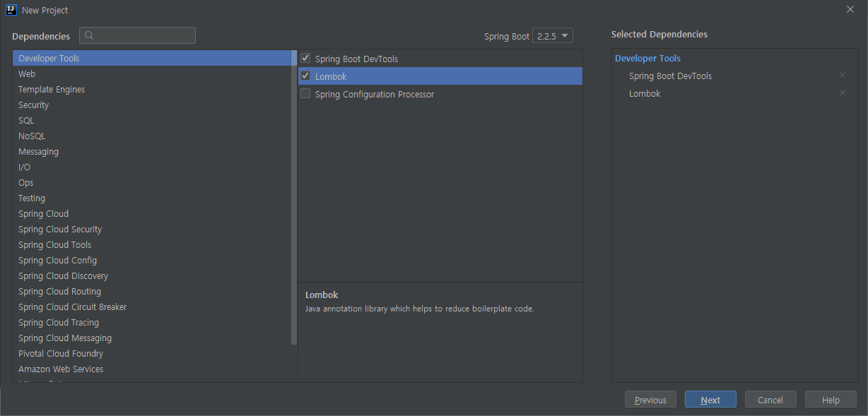Select the SQL category
This screenshot has height=416, width=868.
pos(152,120)
